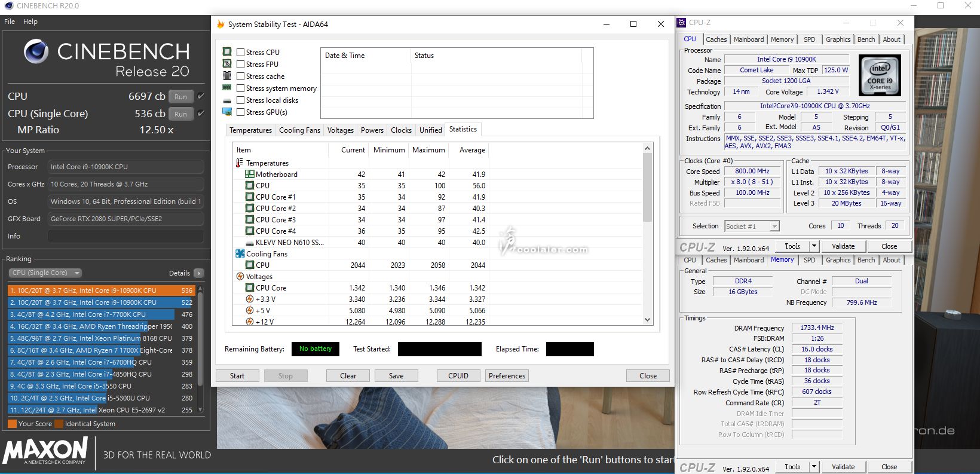The image size is (980, 474).
Task: Click the +5 V voltage icon
Action: coord(250,311)
